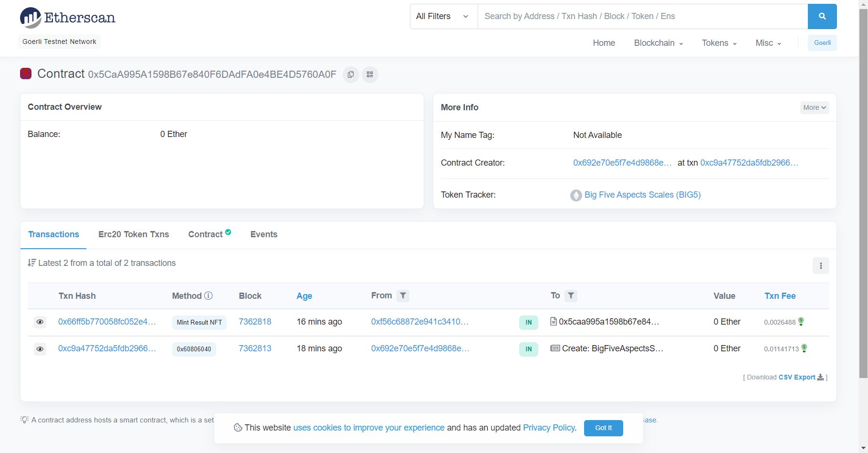
Task: Click the sort icon beside Latest 2 transactions
Action: coord(31,263)
